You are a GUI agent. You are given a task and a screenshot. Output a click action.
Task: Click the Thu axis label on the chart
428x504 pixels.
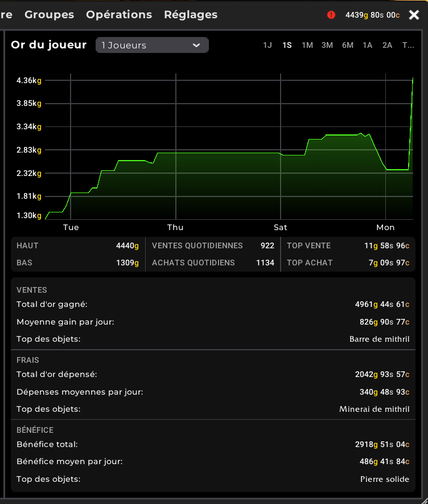(175, 228)
